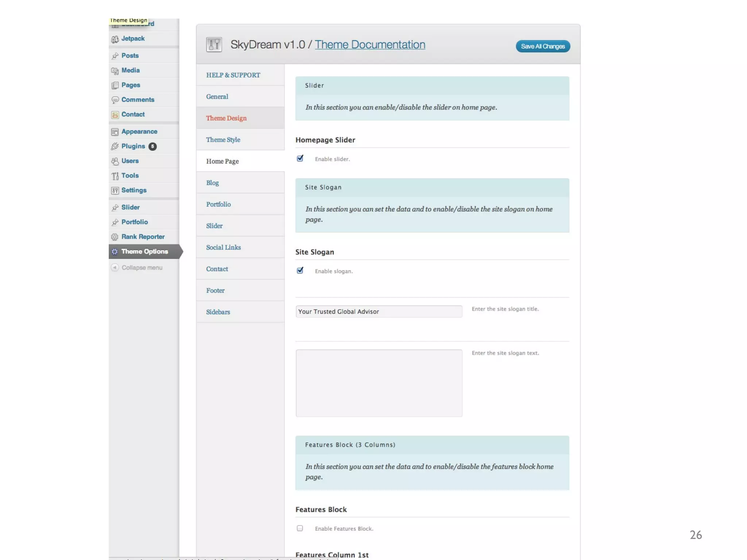The height and width of the screenshot is (560, 747).
Task: Click the Media icon in sidebar
Action: 115,71
